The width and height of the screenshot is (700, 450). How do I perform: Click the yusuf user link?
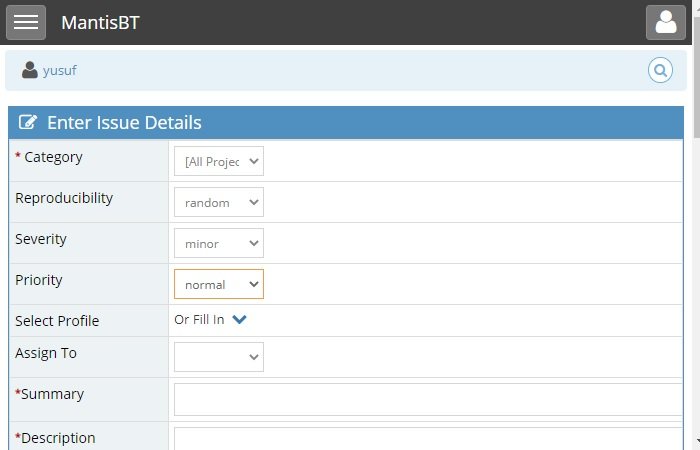pyautogui.click(x=60, y=71)
